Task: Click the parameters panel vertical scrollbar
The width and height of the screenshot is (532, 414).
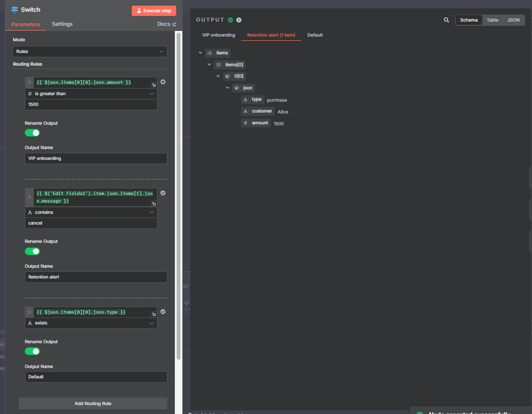Action: (179, 196)
